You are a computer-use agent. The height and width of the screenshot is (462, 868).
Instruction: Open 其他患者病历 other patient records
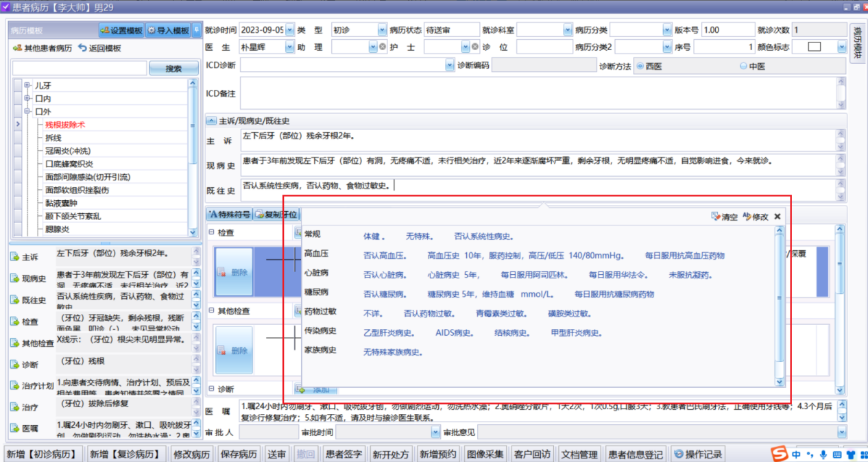(x=43, y=48)
